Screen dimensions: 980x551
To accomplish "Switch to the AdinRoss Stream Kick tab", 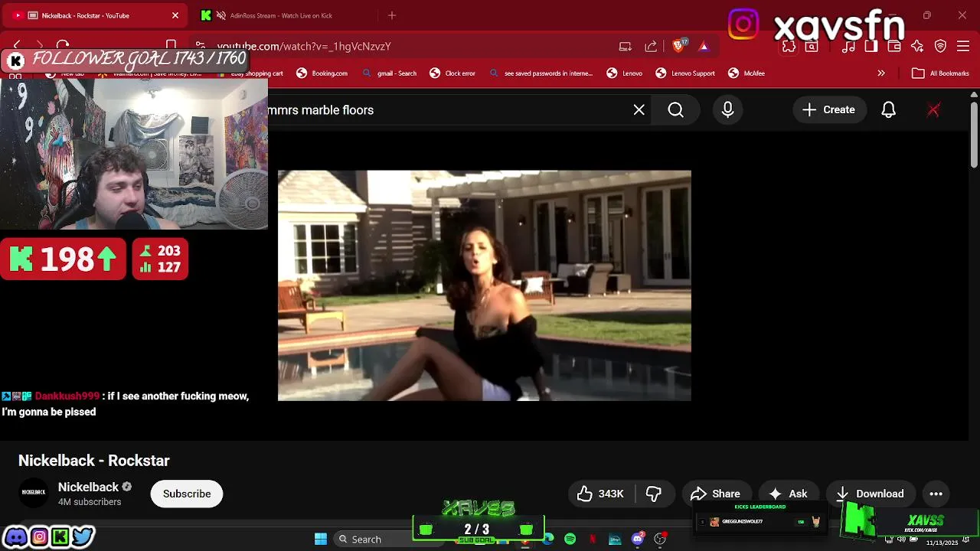I will pos(281,15).
